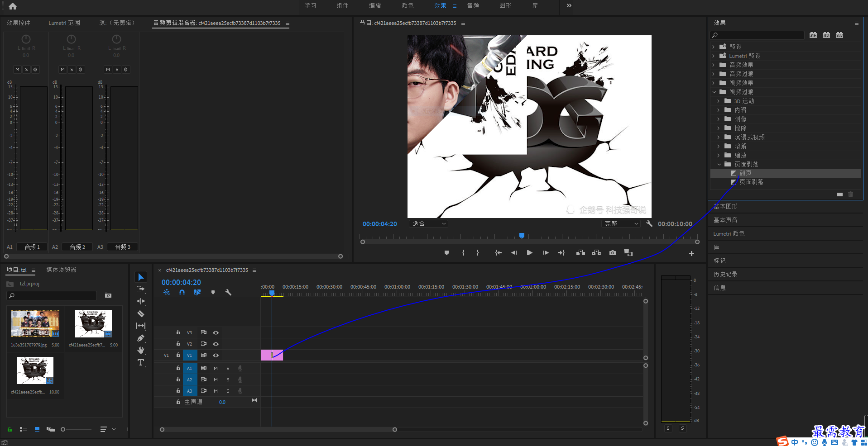Solo 音频 2 in audio mixer
The height and width of the screenshot is (446, 868).
click(72, 69)
